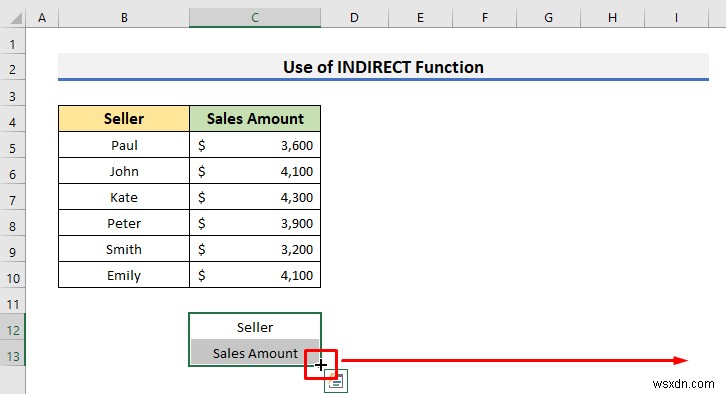Select column D header
This screenshot has width=726, height=394.
point(354,18)
